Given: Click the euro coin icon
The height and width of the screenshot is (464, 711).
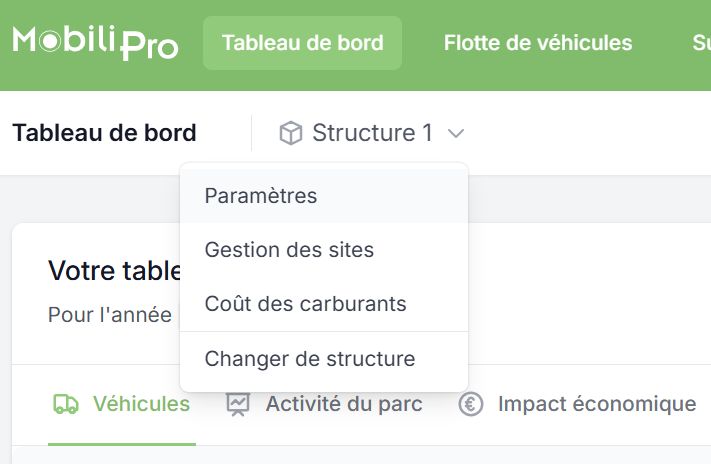Looking at the screenshot, I should 471,404.
